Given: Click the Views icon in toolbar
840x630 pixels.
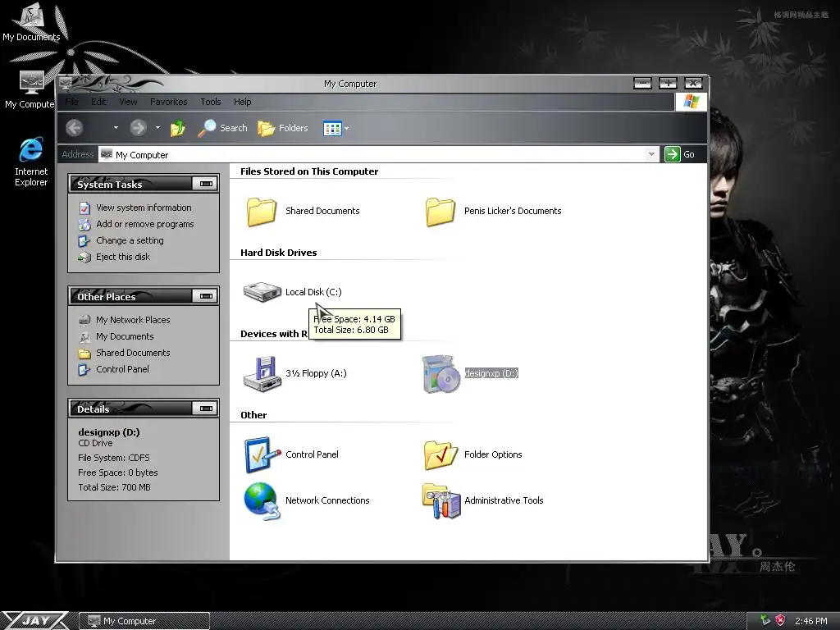Looking at the screenshot, I should tap(332, 128).
